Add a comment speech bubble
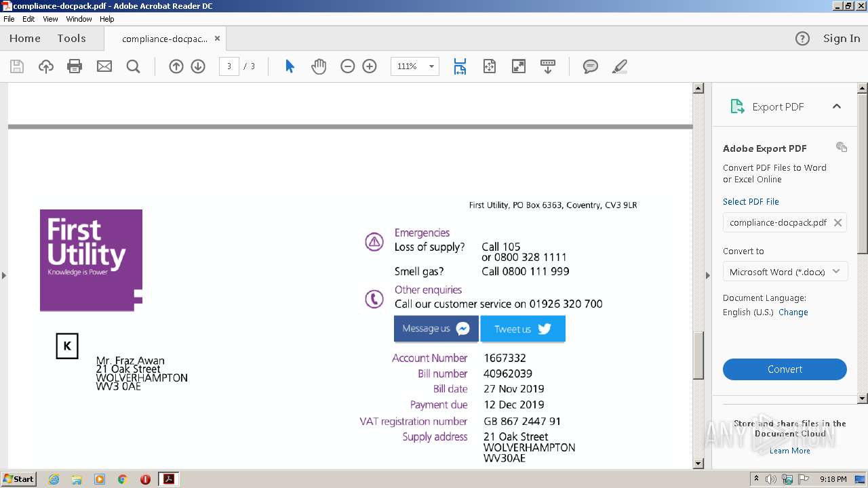 pos(591,66)
